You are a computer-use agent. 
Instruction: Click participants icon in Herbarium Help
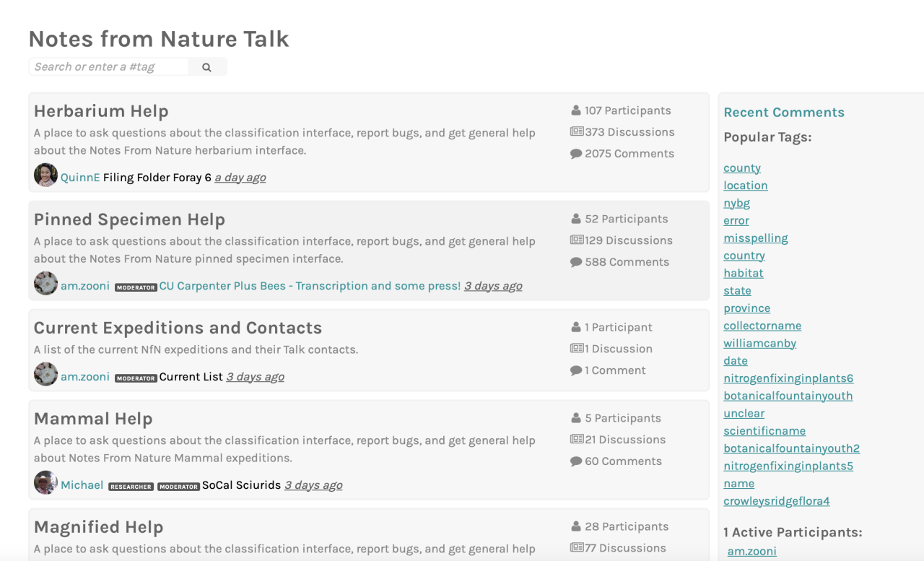pyautogui.click(x=576, y=110)
